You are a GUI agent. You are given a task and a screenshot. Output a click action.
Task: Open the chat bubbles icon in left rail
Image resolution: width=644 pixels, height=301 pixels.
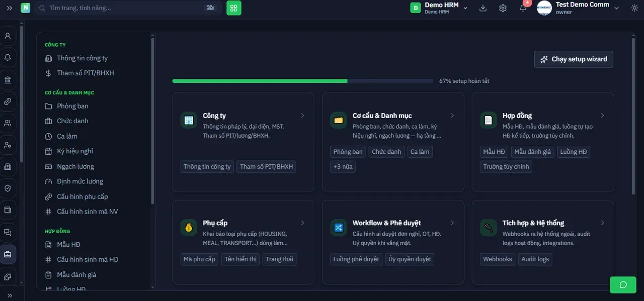[x=8, y=232]
